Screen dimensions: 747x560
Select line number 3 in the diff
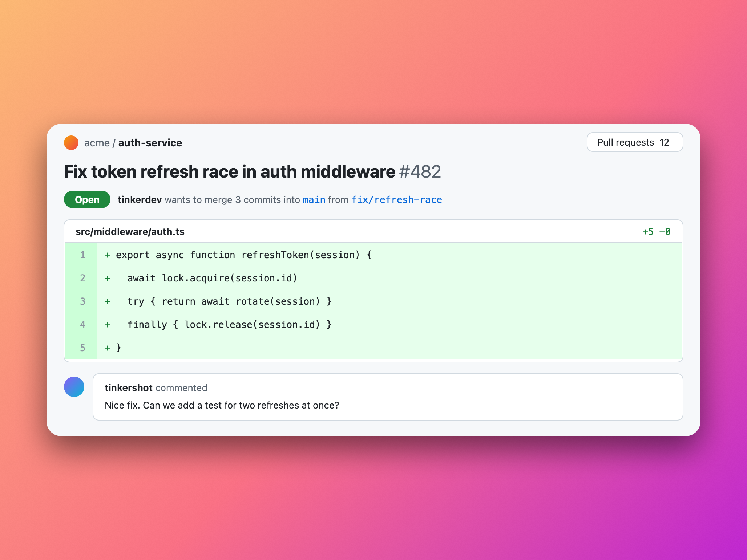83,301
